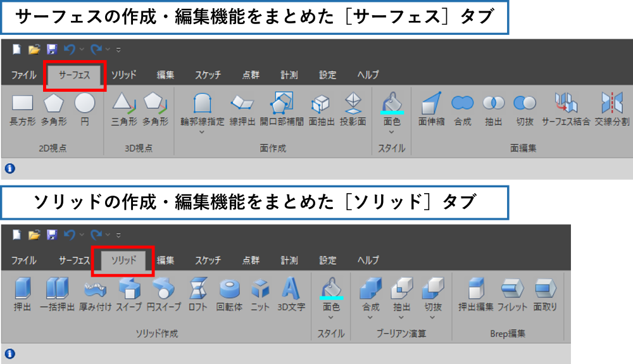633x364 pixels.
Task: Click the 投影面 icon in 面作成
Action: click(353, 108)
